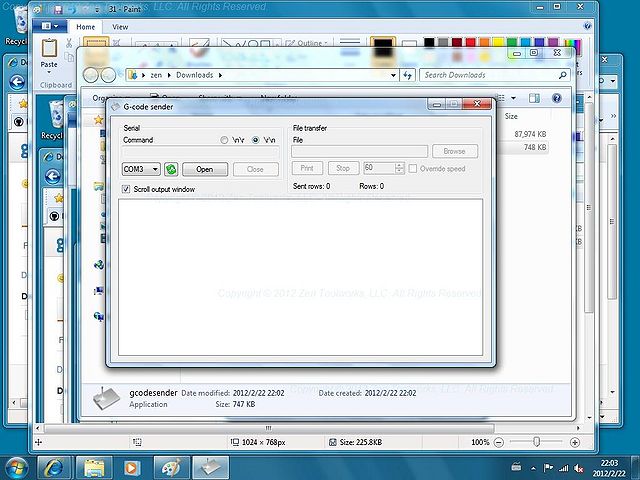Image resolution: width=640 pixels, height=480 pixels.
Task: Pick the yellow swatch in Paint palette
Action: point(498,42)
